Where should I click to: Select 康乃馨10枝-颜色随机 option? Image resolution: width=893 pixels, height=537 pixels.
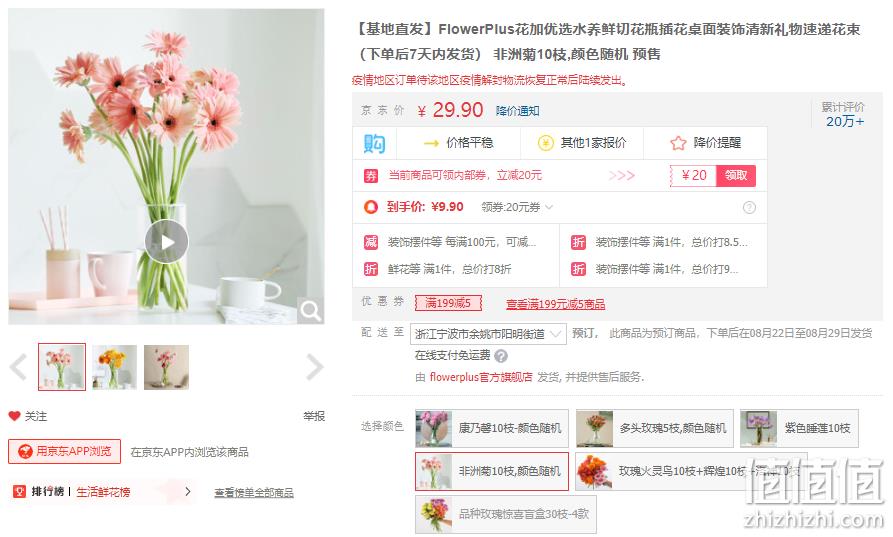pyautogui.click(x=492, y=428)
